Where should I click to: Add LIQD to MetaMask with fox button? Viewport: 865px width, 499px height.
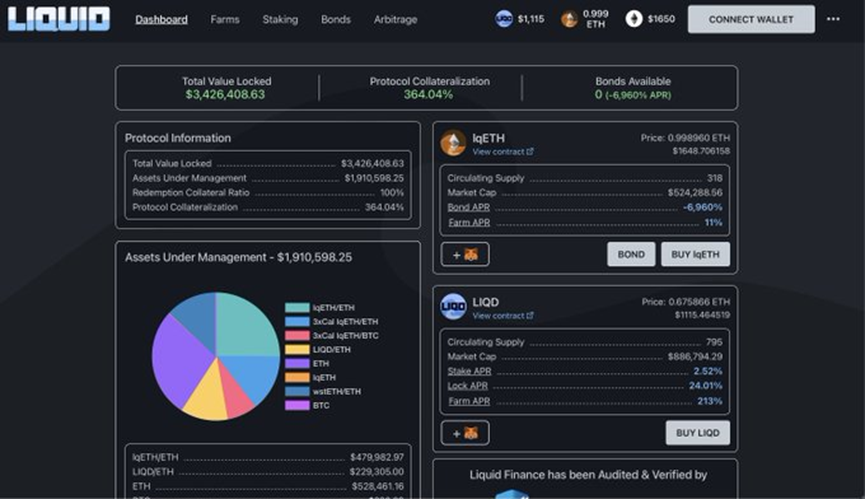(464, 433)
